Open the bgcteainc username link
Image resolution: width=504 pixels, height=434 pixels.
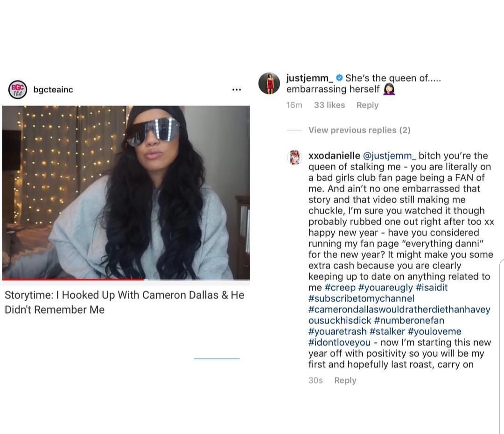tap(53, 90)
